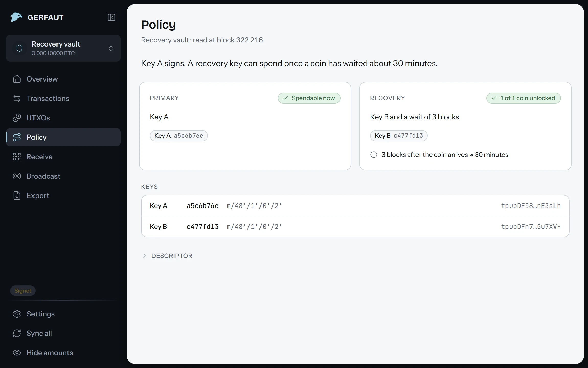Click tpubDF58…nE3sLh in Key A row
588x368 pixels.
(x=531, y=206)
